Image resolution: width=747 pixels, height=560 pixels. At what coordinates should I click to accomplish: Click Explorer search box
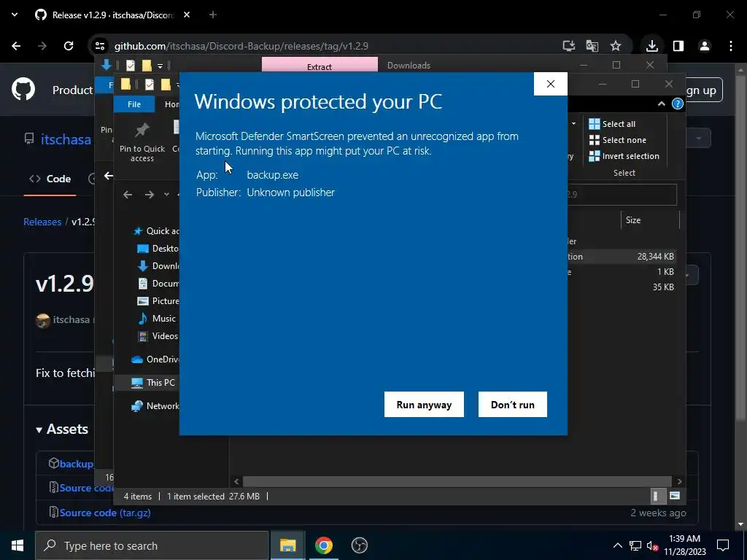622,194
